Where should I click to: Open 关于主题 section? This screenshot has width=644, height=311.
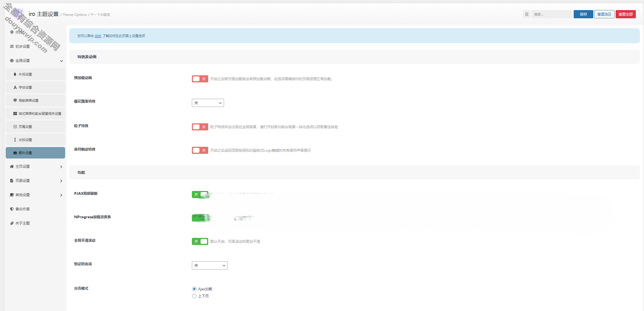[x=35, y=223]
